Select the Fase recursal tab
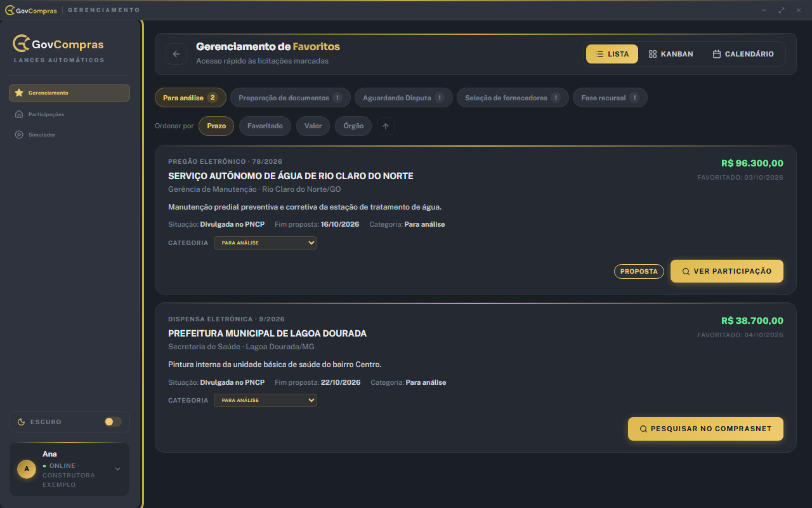The width and height of the screenshot is (812, 508). [x=610, y=98]
